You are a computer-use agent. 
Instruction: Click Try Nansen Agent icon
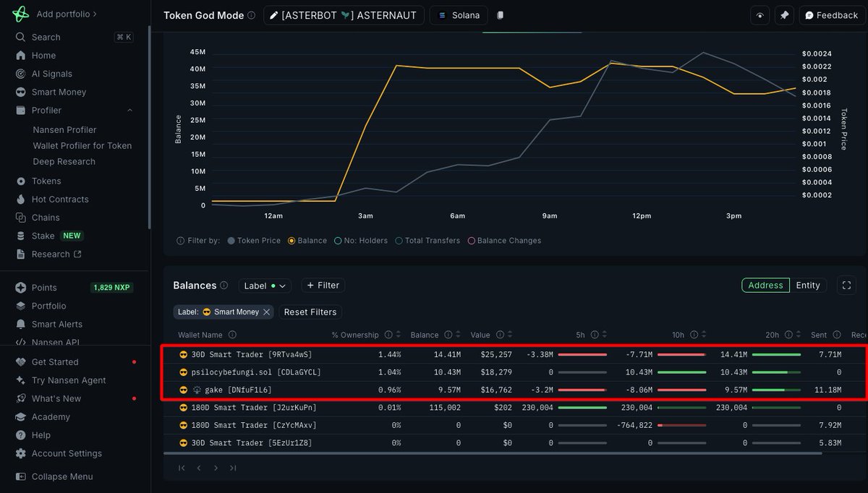[20, 380]
